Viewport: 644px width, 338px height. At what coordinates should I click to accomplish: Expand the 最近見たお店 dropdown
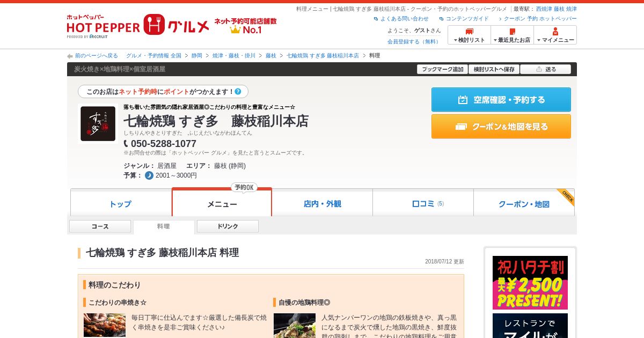pos(512,35)
